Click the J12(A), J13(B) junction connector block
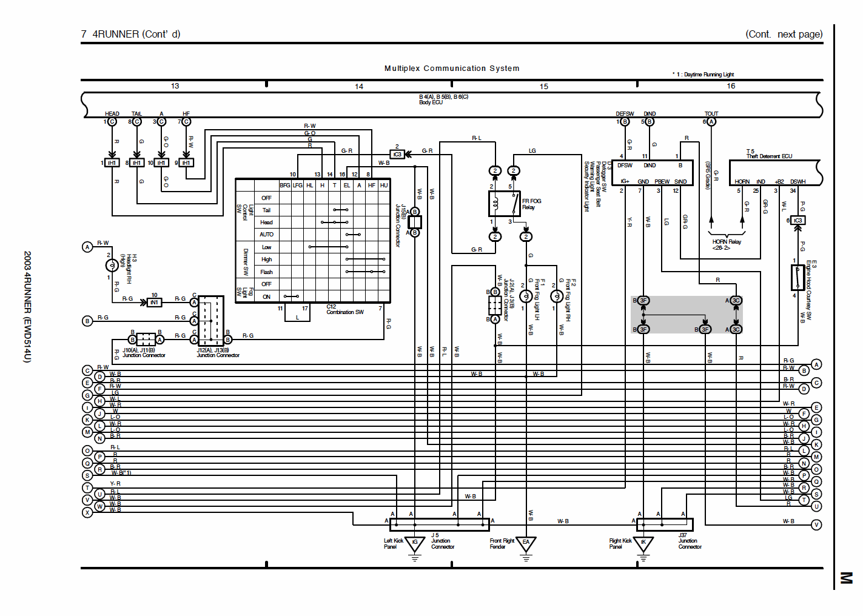This screenshot has width=863, height=616. point(211,321)
